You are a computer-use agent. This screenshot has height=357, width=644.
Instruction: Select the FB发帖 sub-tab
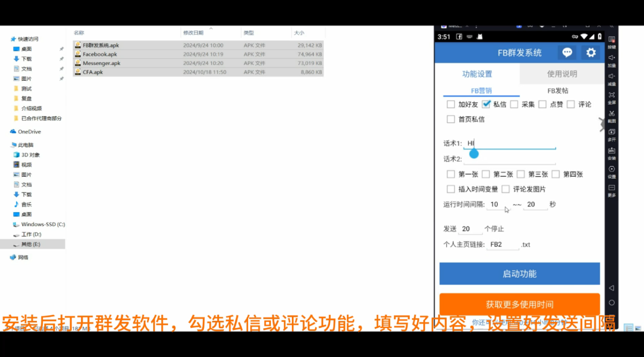coord(558,91)
